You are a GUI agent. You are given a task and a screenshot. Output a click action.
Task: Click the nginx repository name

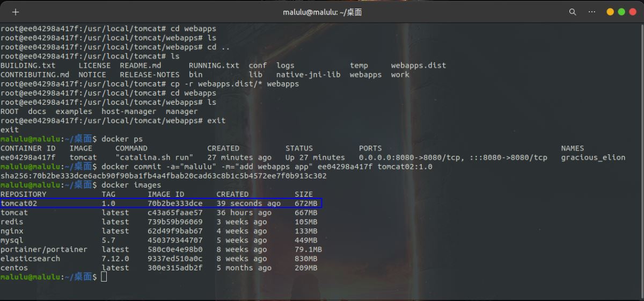point(12,231)
